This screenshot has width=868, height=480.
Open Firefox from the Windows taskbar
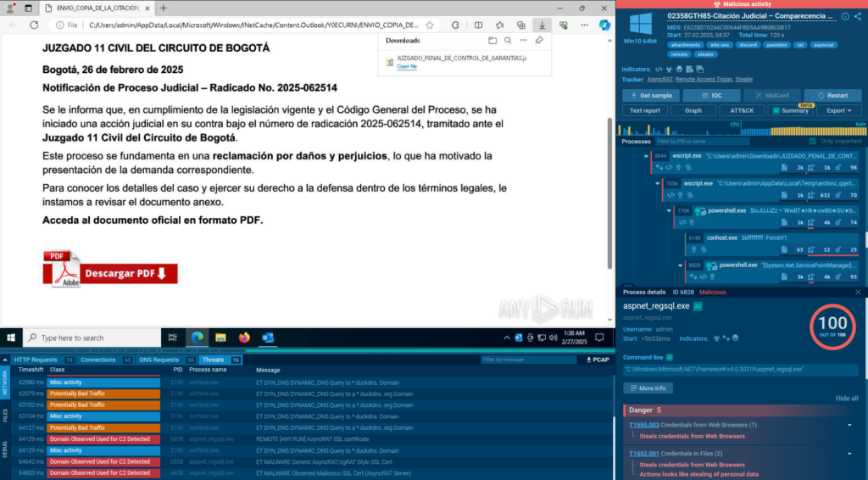pyautogui.click(x=244, y=338)
